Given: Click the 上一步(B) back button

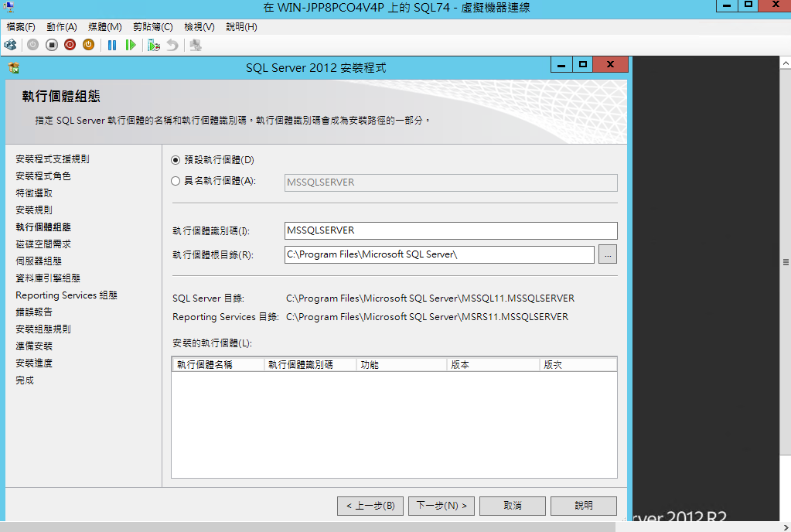Looking at the screenshot, I should 370,506.
